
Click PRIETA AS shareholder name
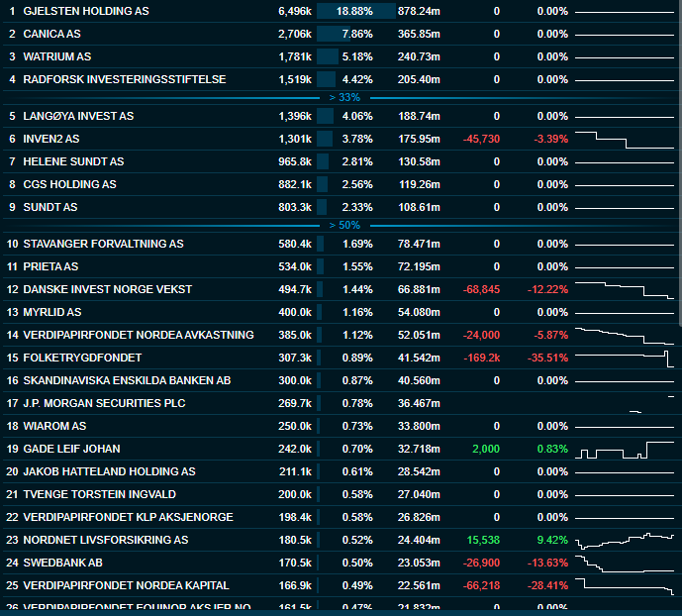(50, 266)
